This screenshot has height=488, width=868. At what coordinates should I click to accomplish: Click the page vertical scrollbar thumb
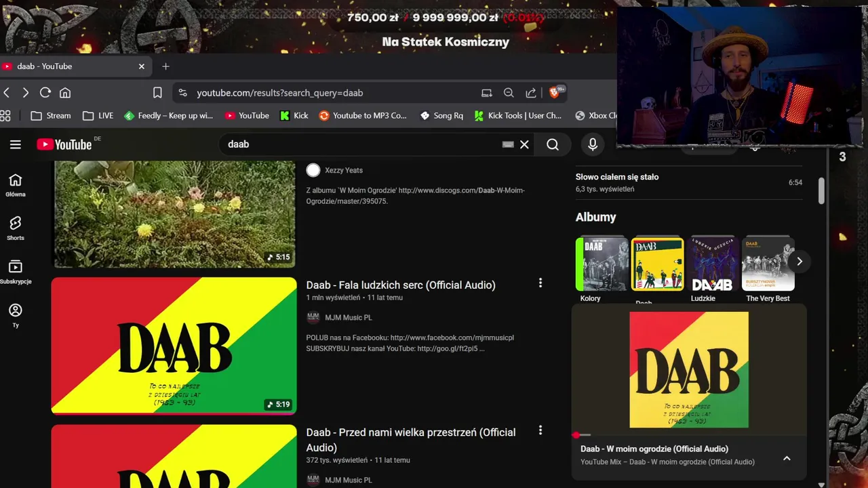click(x=821, y=190)
